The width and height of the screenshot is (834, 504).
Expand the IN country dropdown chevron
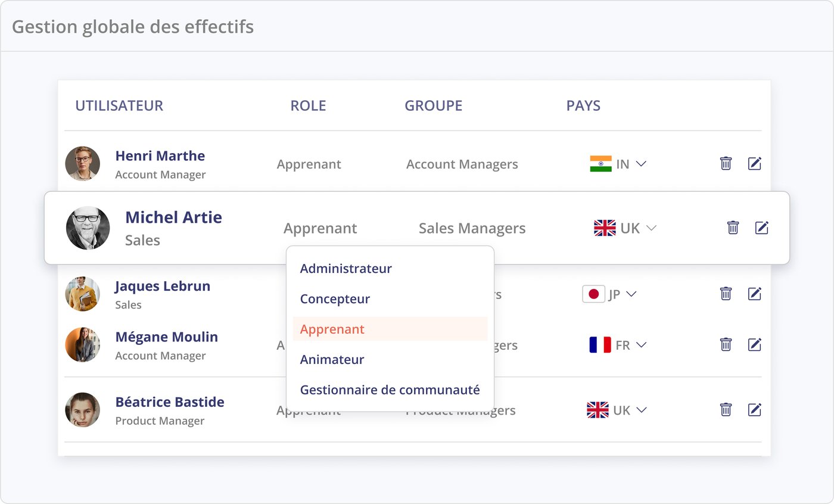click(641, 164)
